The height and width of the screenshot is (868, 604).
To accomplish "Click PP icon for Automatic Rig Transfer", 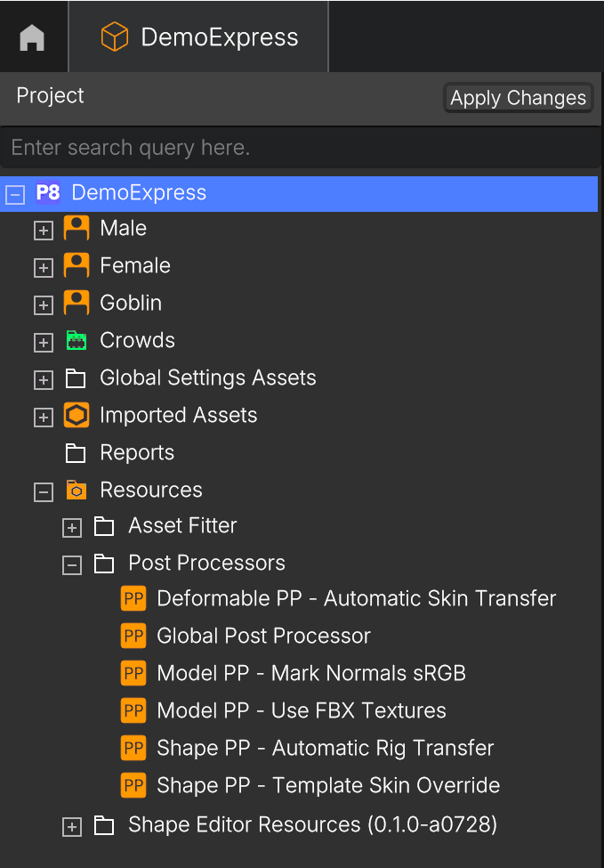I will point(133,749).
